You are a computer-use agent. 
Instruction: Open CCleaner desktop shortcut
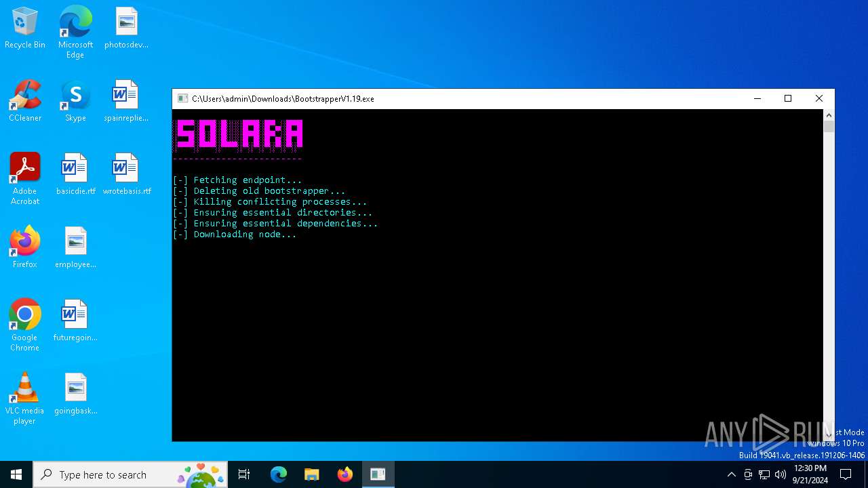(25, 102)
